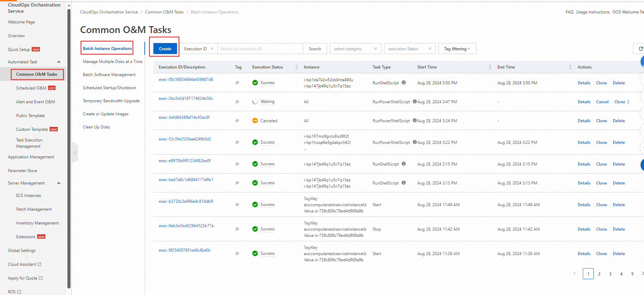Click CloudOps Orchestration Service breadcrumb

coord(109,12)
